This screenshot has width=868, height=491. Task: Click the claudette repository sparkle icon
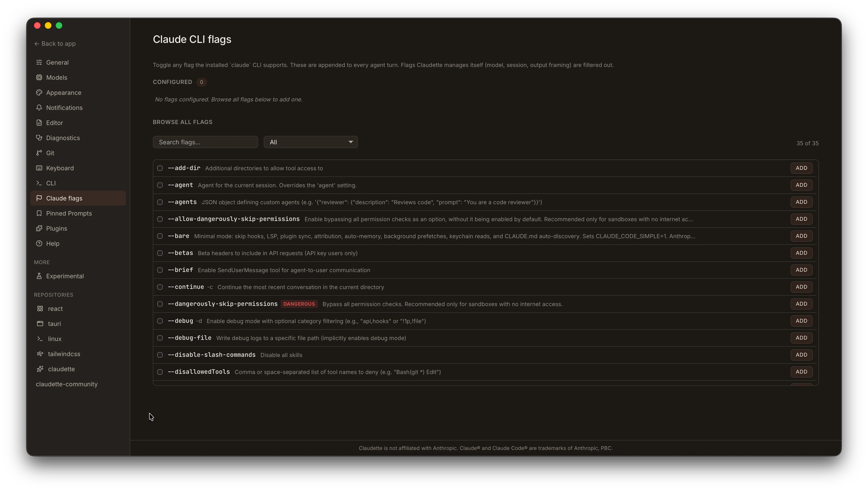(40, 369)
